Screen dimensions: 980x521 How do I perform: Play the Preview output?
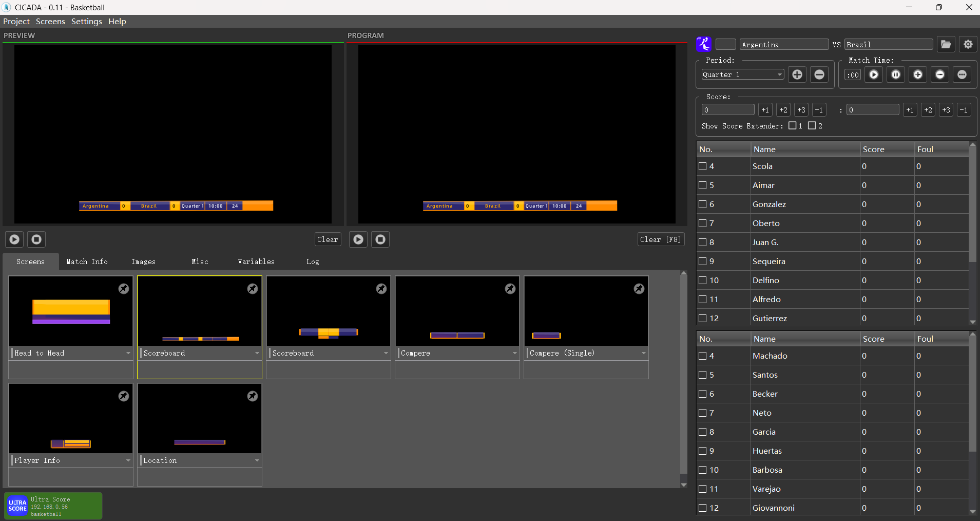pos(14,239)
